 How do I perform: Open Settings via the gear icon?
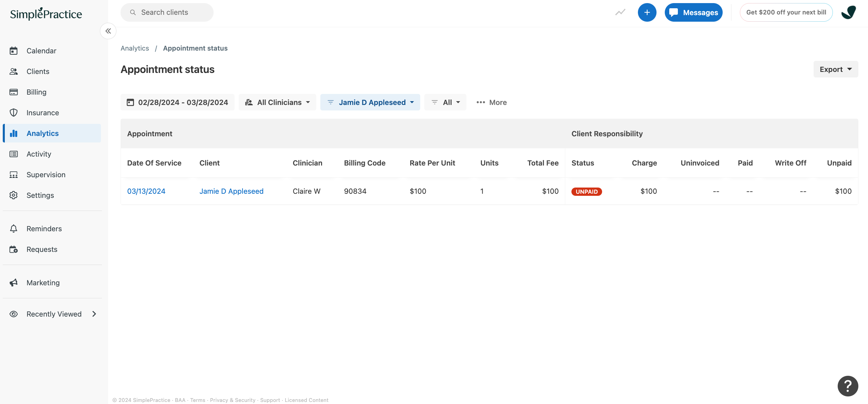[x=14, y=195]
